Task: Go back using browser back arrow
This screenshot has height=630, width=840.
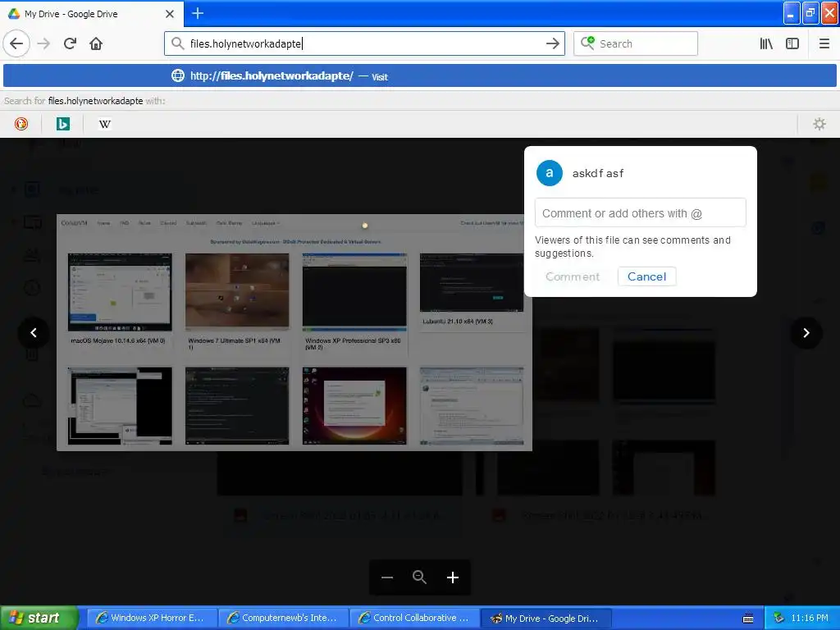Action: 16,43
